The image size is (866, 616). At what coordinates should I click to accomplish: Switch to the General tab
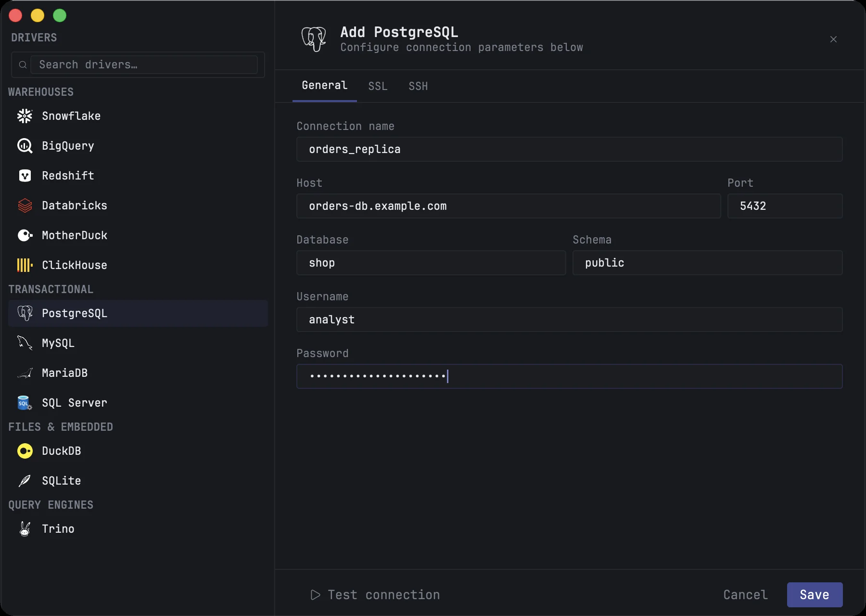tap(325, 86)
